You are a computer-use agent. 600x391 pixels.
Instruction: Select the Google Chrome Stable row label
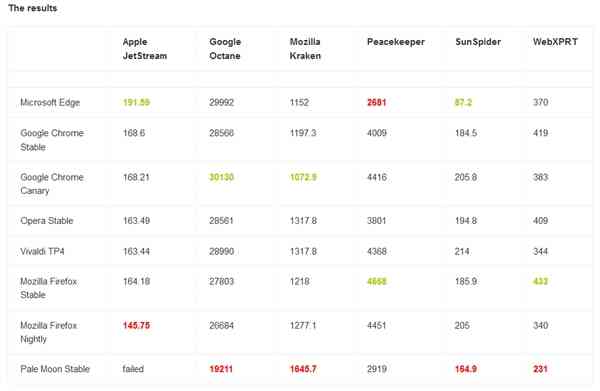(x=52, y=140)
